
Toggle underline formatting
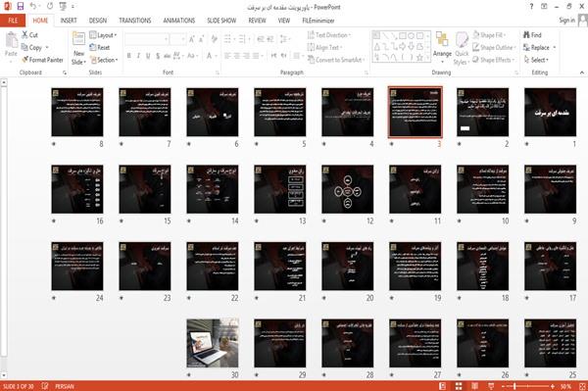point(148,56)
